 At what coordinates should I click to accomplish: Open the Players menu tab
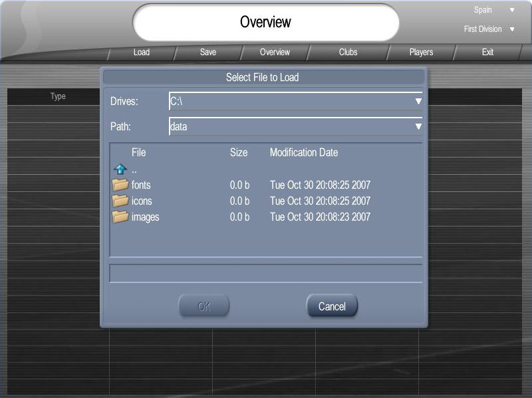[x=421, y=52]
